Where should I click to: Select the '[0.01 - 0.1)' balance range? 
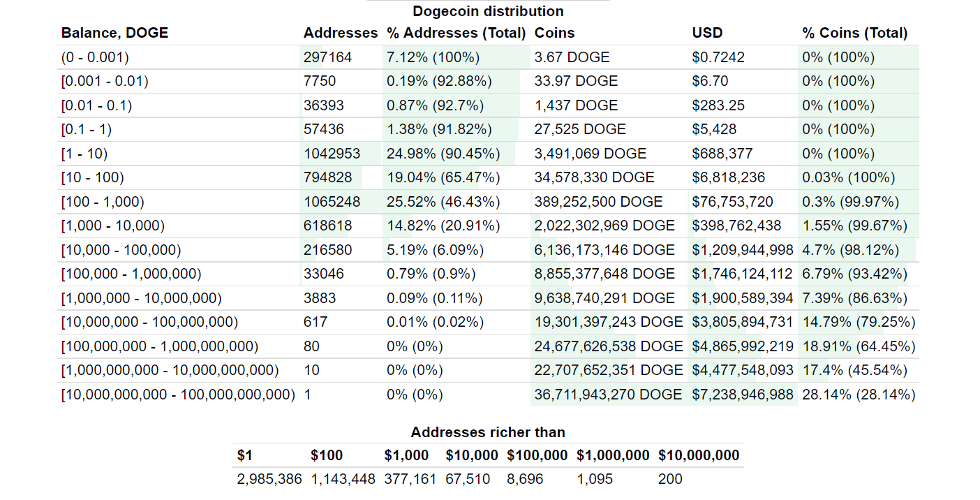[x=97, y=105]
